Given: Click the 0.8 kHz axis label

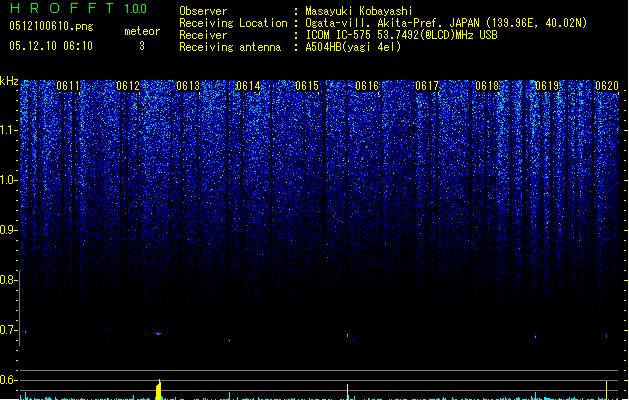Looking at the screenshot, I should pyautogui.click(x=8, y=280).
